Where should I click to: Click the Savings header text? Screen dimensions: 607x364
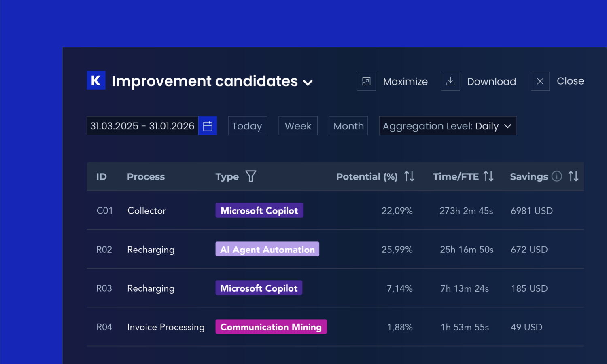(x=529, y=177)
